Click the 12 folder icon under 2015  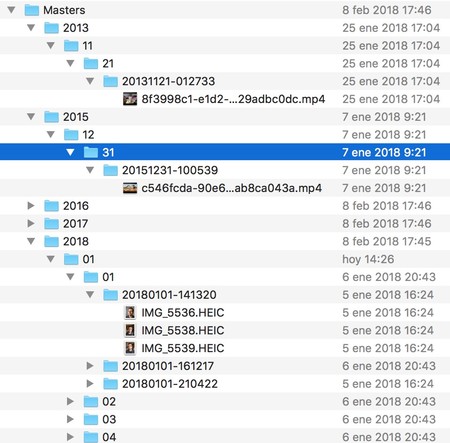click(71, 135)
